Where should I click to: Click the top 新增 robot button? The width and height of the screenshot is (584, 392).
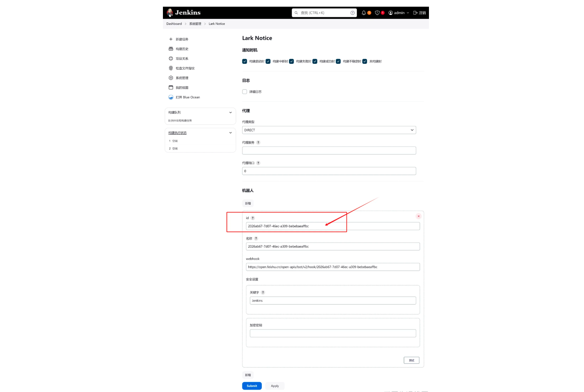point(248,203)
